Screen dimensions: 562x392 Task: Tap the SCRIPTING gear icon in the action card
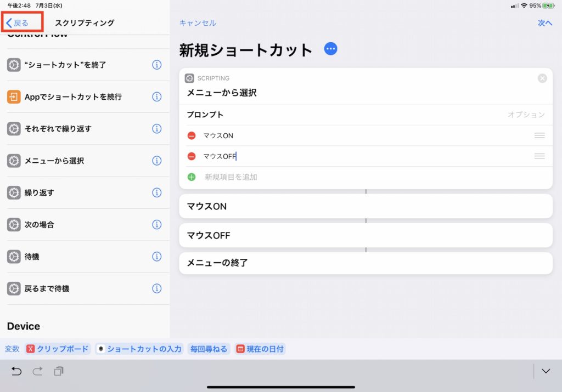tap(189, 78)
